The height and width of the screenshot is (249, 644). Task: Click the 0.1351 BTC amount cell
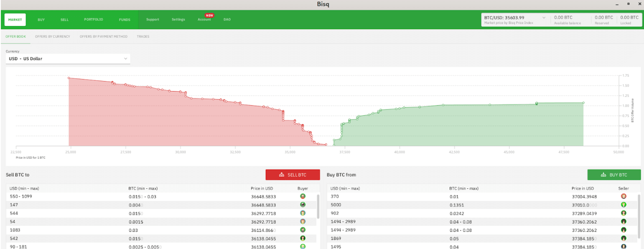456,205
